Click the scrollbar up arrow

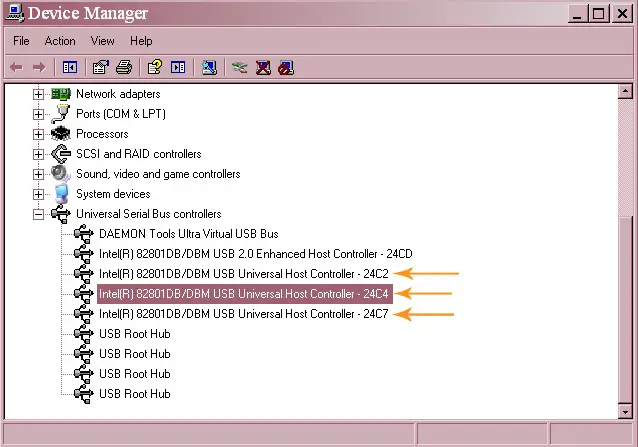coord(625,92)
